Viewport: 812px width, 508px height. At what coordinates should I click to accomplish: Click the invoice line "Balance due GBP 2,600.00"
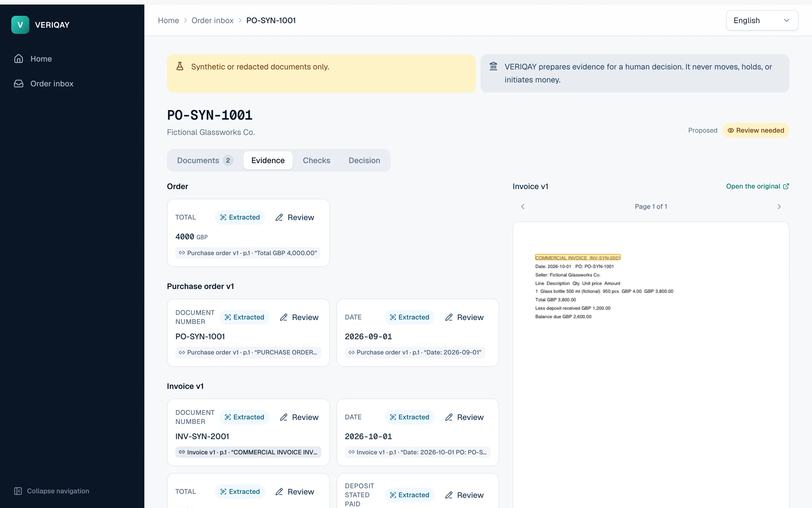[x=563, y=316]
